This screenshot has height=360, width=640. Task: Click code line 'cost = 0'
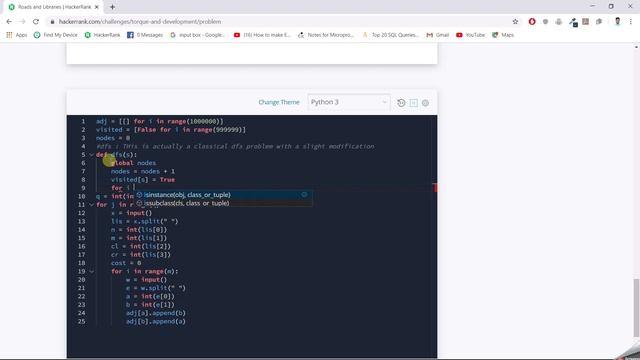click(126, 263)
